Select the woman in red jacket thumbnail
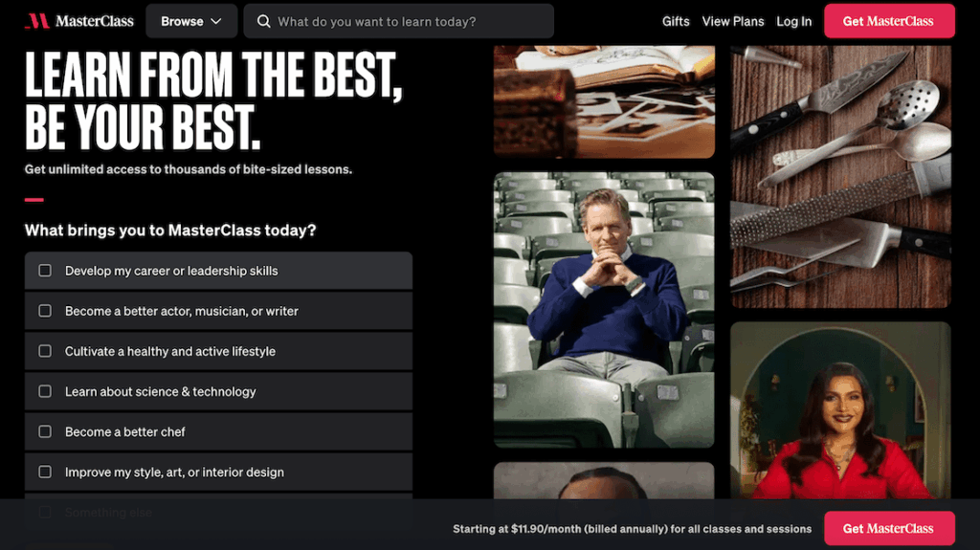The image size is (980, 550). pyautogui.click(x=840, y=409)
